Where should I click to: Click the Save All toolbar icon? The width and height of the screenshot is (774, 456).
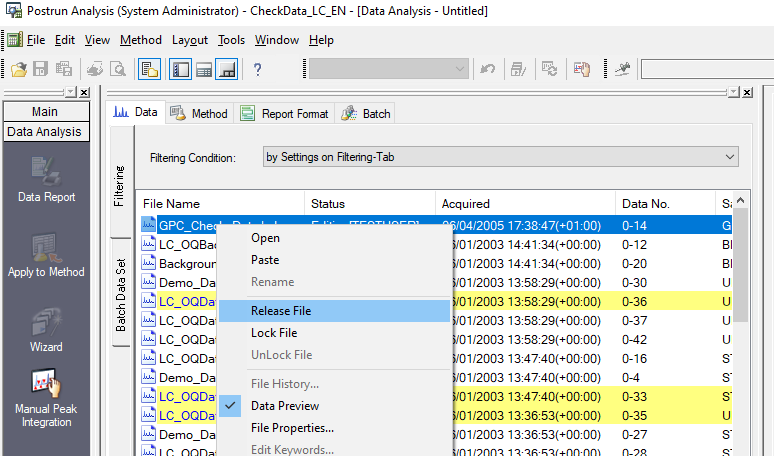[64, 69]
